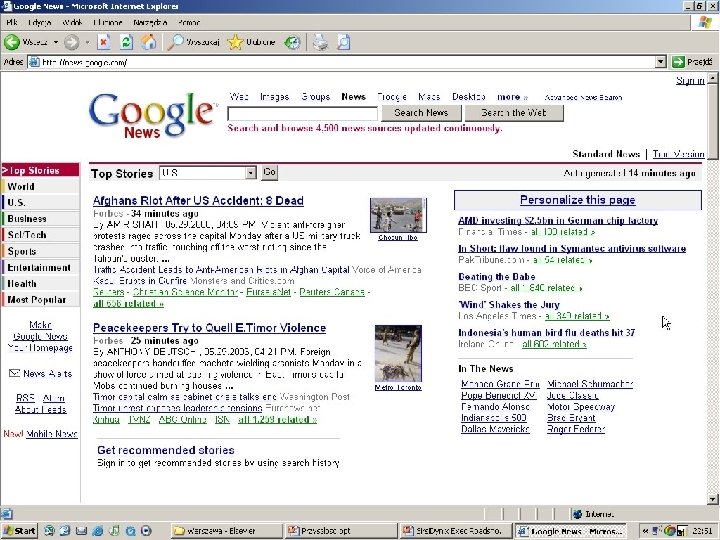This screenshot has width=720, height=540.
Task: Click the browser Forward arrow icon
Action: click(71, 42)
